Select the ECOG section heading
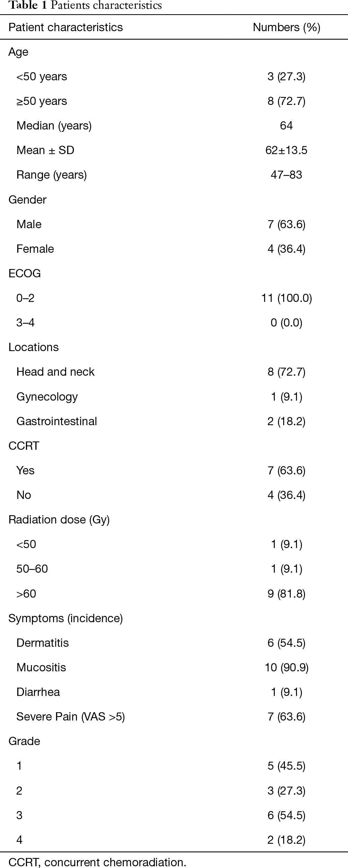Screen dimensions: 348x868 coord(25,274)
